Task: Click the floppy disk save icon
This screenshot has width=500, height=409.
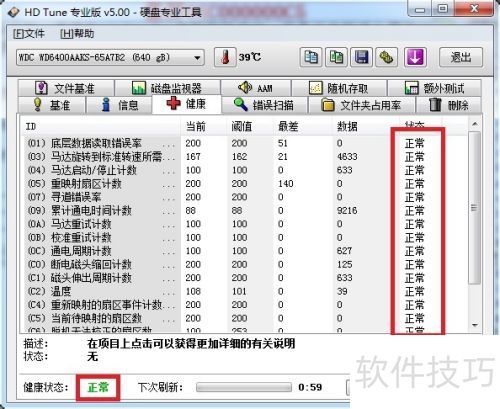Action: click(x=362, y=57)
